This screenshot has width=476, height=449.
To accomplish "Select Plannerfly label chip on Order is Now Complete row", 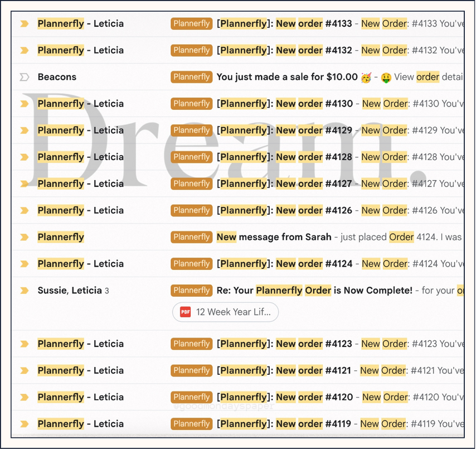I will coord(192,291).
